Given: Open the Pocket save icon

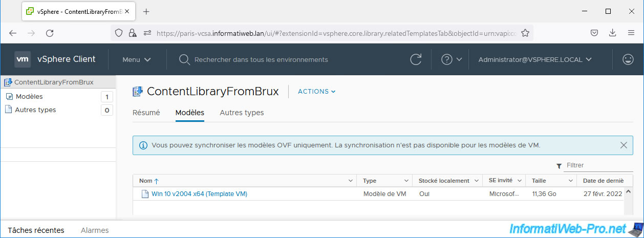Looking at the screenshot, I should (594, 33).
